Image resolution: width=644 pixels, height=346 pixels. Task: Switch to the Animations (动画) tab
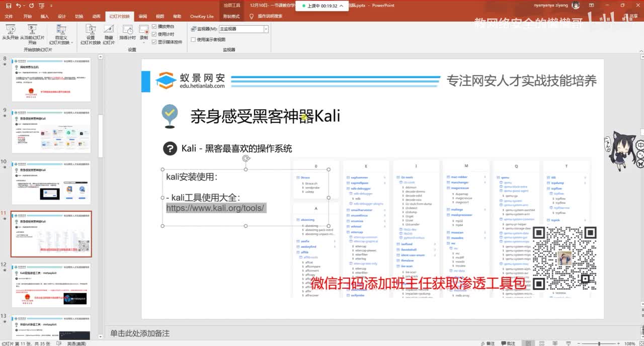pos(96,16)
